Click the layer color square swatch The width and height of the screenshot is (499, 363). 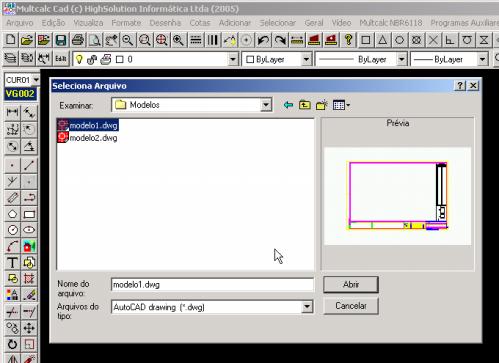(x=119, y=59)
